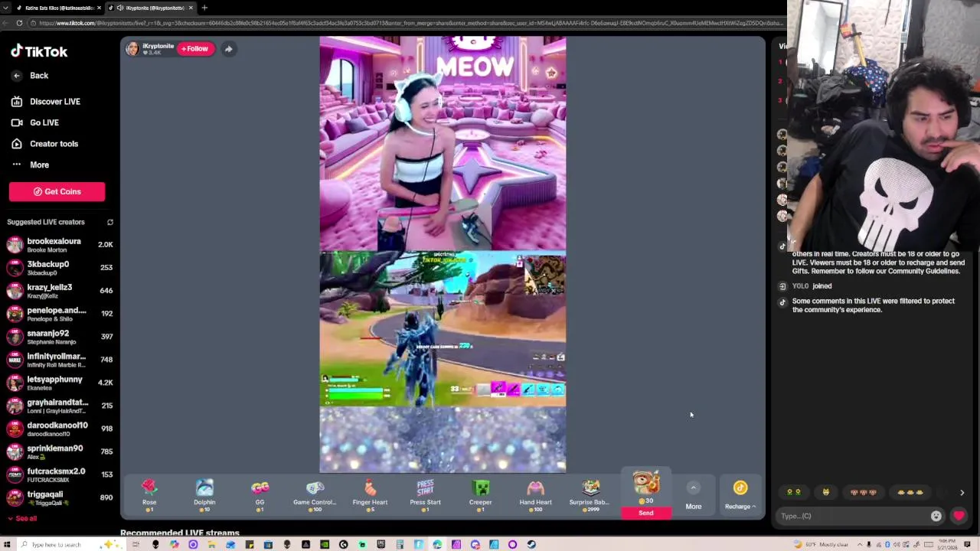Select the Hand Heart gift
The image size is (980, 551).
pyautogui.click(x=535, y=494)
